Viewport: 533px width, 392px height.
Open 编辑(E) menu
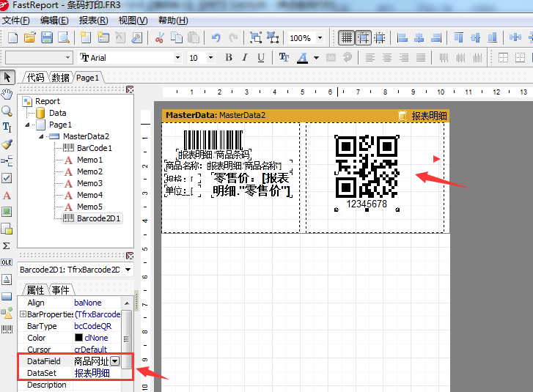click(x=54, y=21)
